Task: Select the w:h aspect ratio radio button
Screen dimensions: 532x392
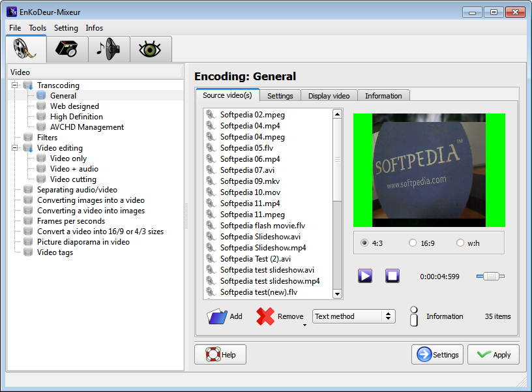Action: point(460,243)
